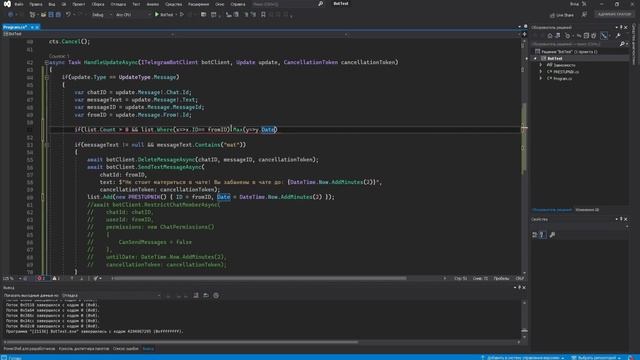Toggle Word Wrap in the Output toolbar
Image resolution: width=640 pixels, height=360 pixels.
[206, 295]
